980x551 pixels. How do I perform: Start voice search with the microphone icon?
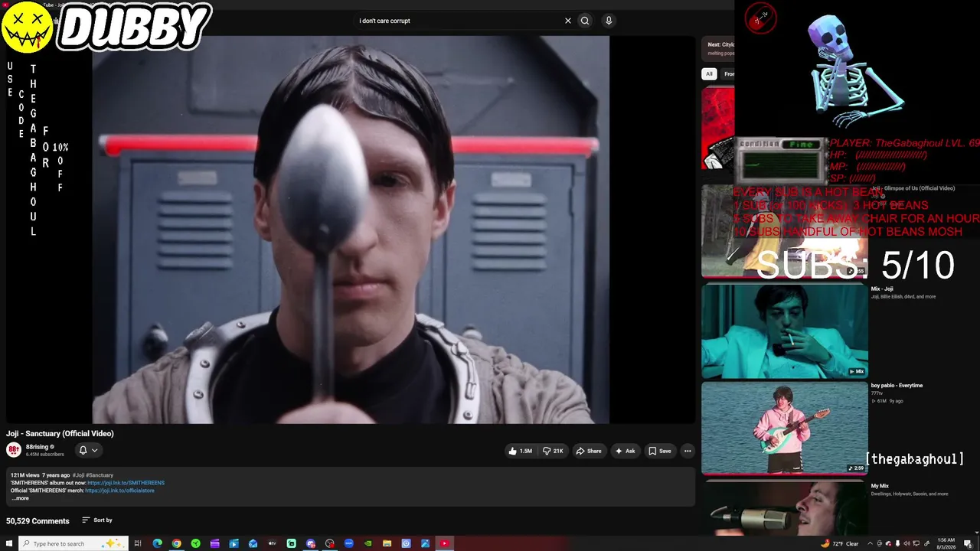point(609,21)
